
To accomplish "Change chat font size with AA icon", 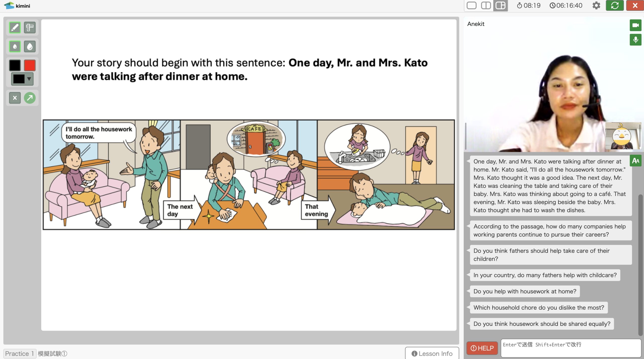I will tap(635, 161).
